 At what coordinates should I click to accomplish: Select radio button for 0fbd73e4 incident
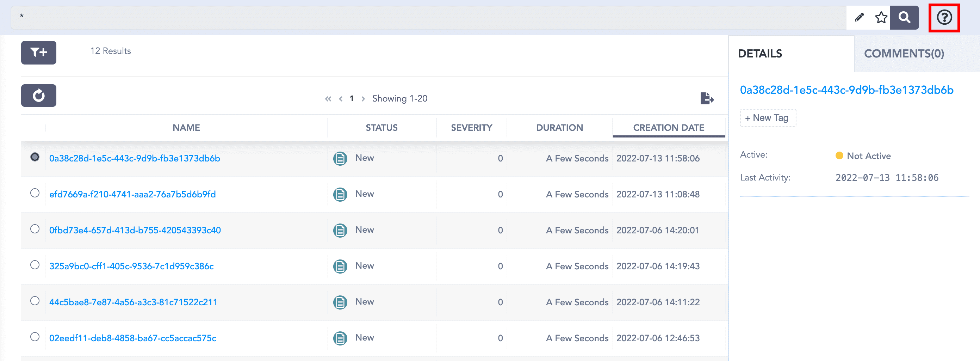(x=35, y=229)
